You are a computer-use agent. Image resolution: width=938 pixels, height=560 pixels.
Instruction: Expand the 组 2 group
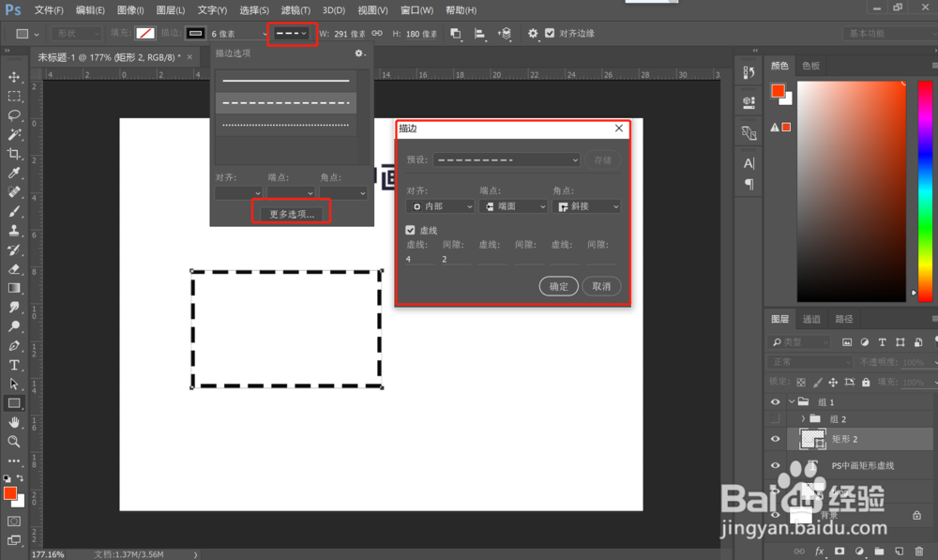(x=803, y=418)
